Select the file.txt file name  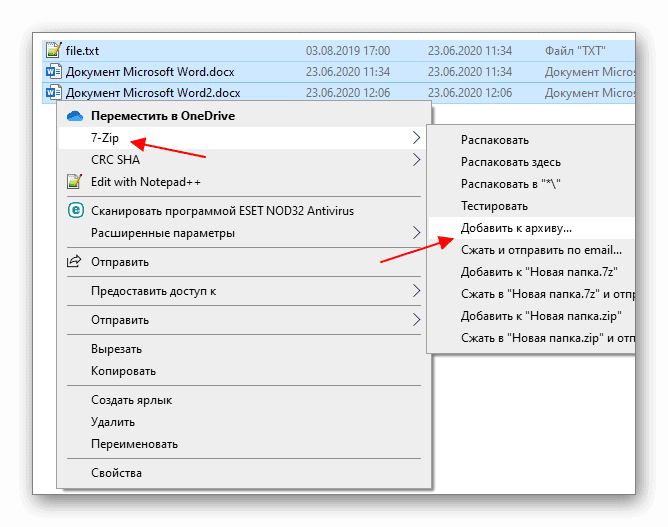[82, 51]
